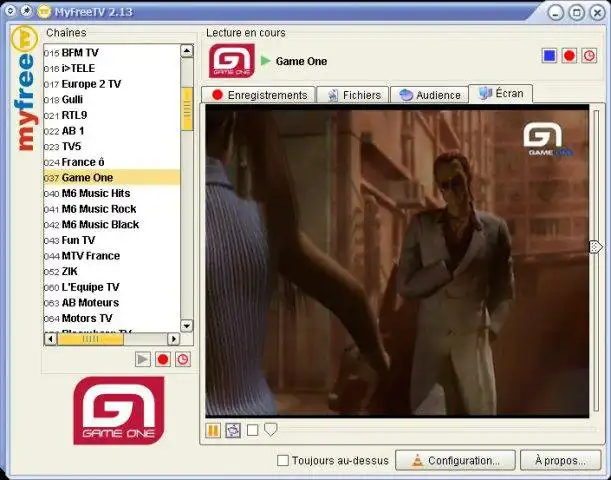
Task: Click the volume slider handle under the video
Action: (x=270, y=429)
